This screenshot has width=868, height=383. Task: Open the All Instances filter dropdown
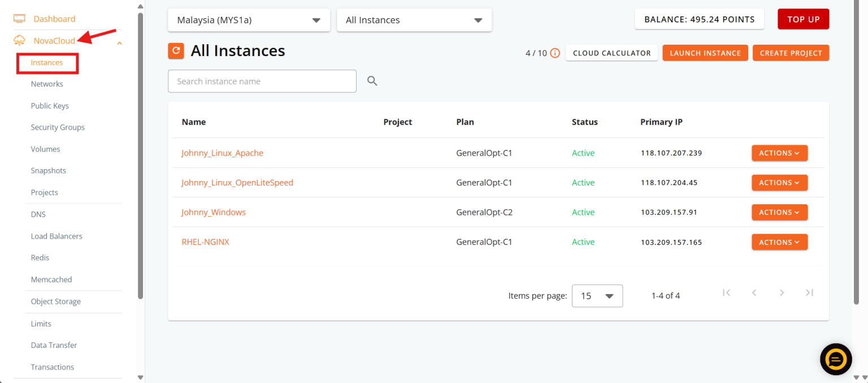[x=414, y=20]
